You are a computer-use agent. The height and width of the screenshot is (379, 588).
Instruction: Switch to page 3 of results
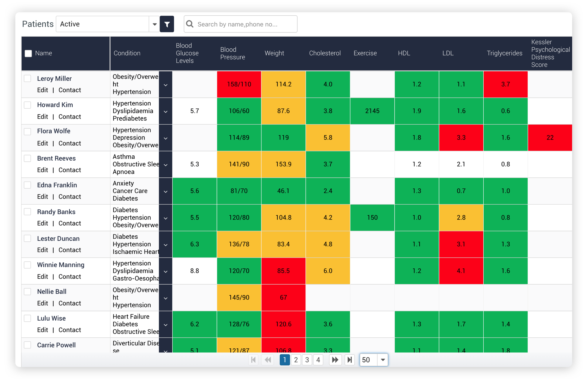point(307,360)
